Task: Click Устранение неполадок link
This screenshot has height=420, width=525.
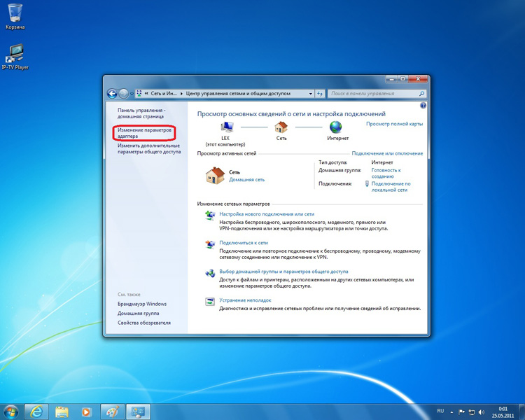Action: pos(245,300)
